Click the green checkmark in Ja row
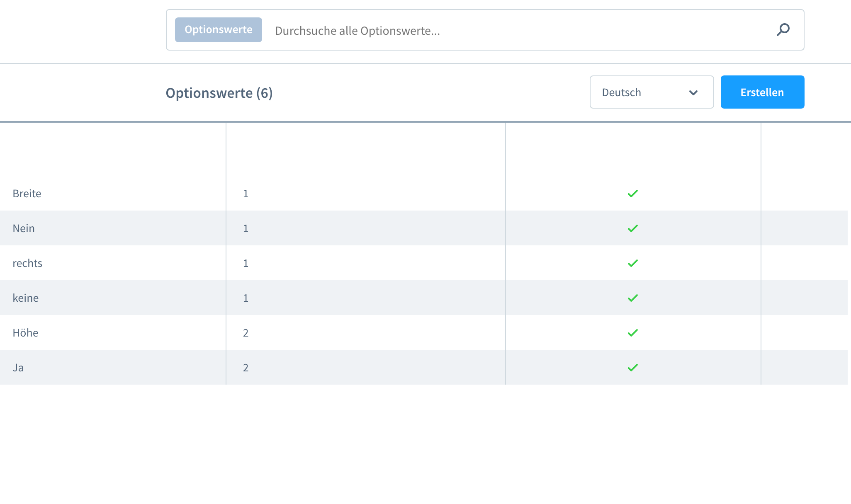The width and height of the screenshot is (851, 504). (x=633, y=368)
